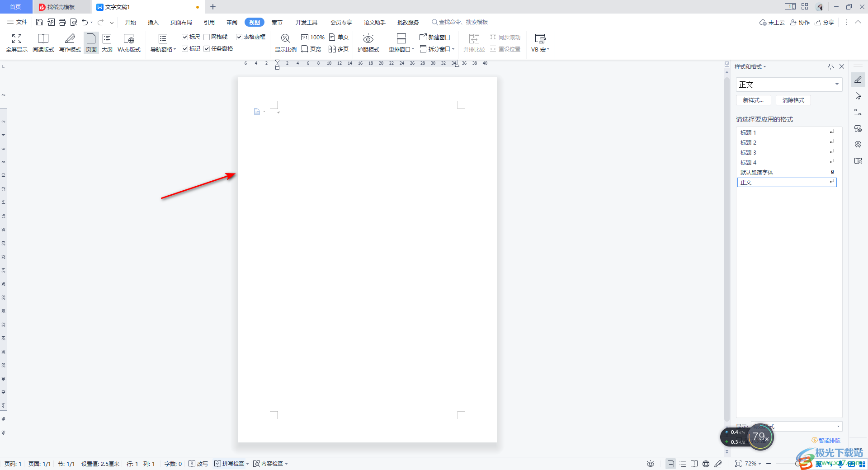Click the 全屏显示 full screen icon
Screen dimensions: 868x470
click(17, 43)
